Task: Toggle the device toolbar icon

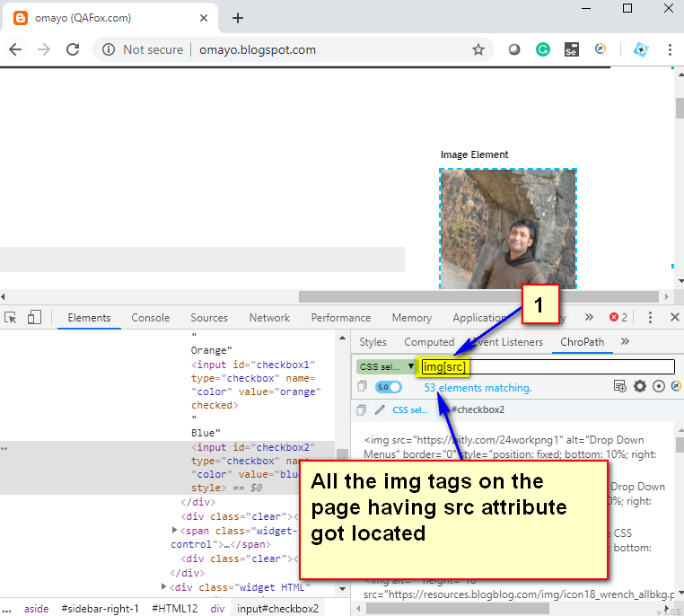Action: coord(34,317)
